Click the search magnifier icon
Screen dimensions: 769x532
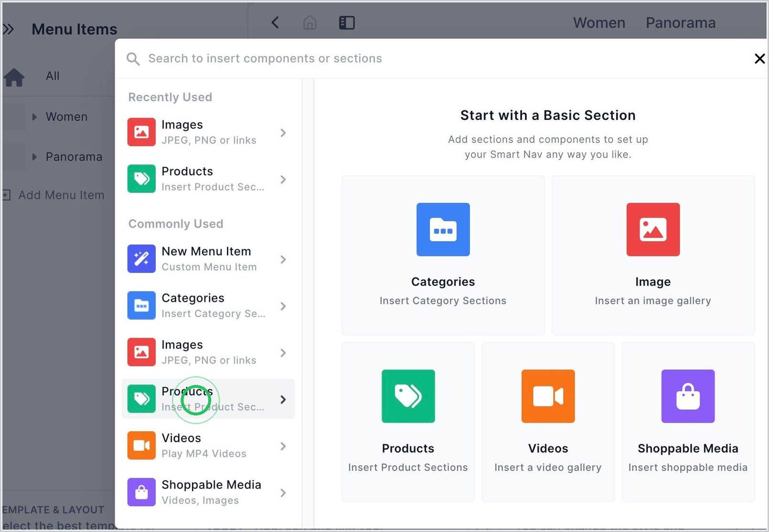click(133, 59)
